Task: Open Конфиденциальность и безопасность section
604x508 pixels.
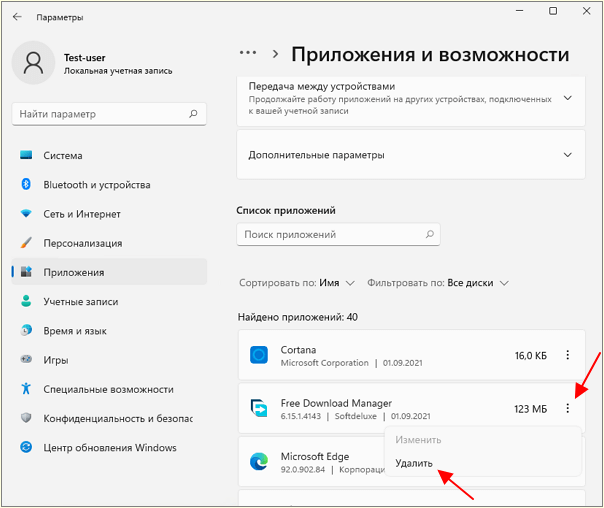Action: pos(109,418)
